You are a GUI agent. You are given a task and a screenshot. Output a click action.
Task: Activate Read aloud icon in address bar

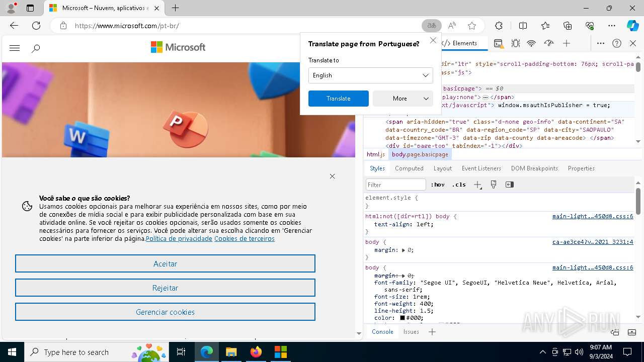point(452,26)
